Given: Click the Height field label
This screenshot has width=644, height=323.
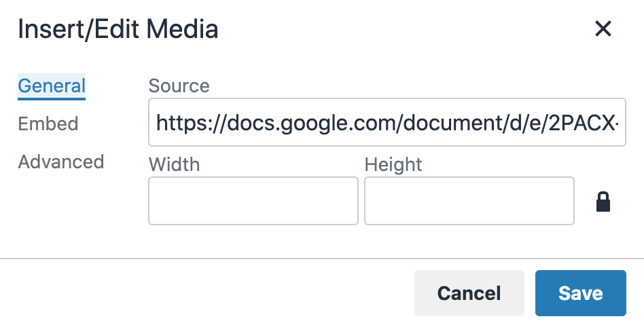Looking at the screenshot, I should click(393, 165).
